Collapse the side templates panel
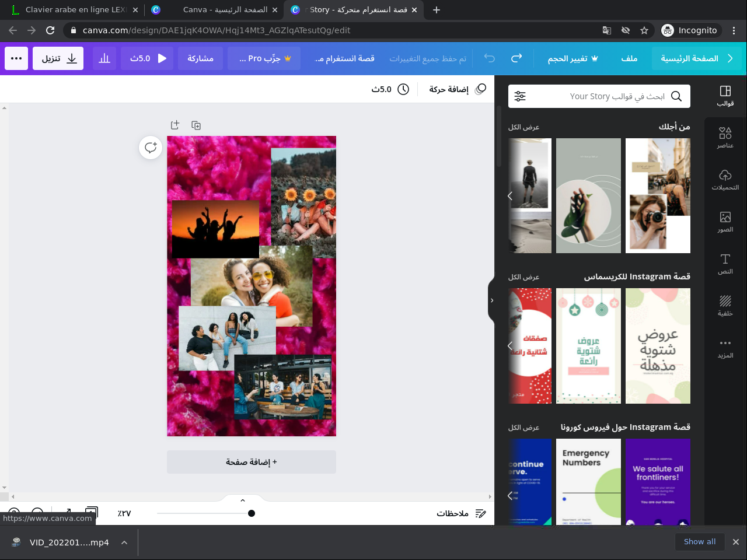The height and width of the screenshot is (560, 747). [491, 300]
